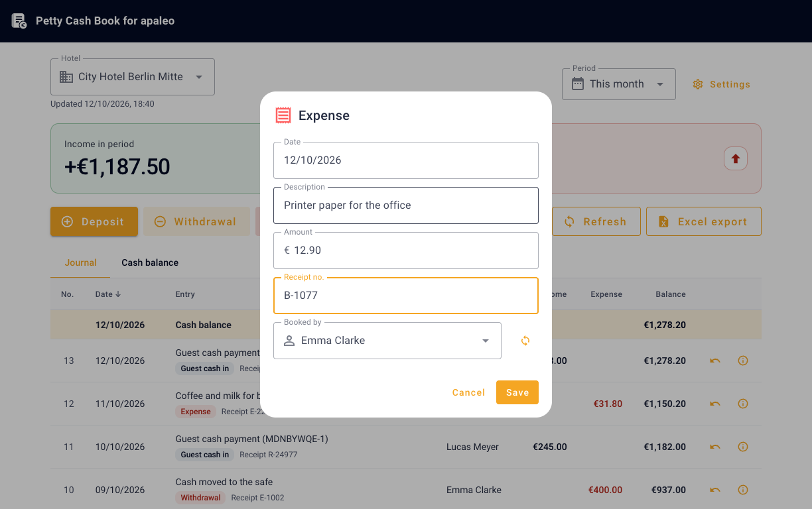Viewport: 812px width, 509px height.
Task: Click the €245.00 income value
Action: click(x=550, y=447)
